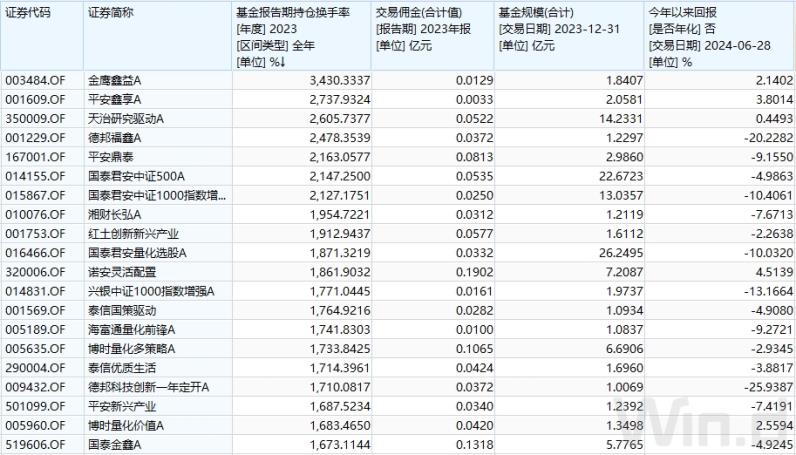Screen dimensions: 796x455
Task: Select fund name 红土创新新兴产业
Action: pos(133,234)
